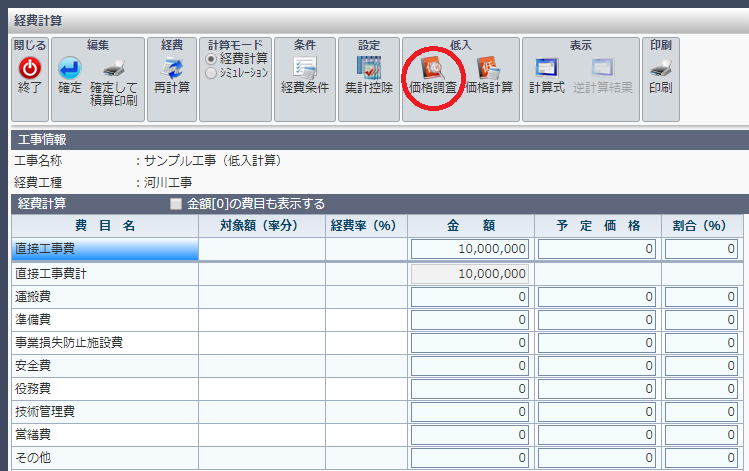Enable 金額[0]の費目も表示する checkbox
The width and height of the screenshot is (749, 471).
pyautogui.click(x=176, y=204)
